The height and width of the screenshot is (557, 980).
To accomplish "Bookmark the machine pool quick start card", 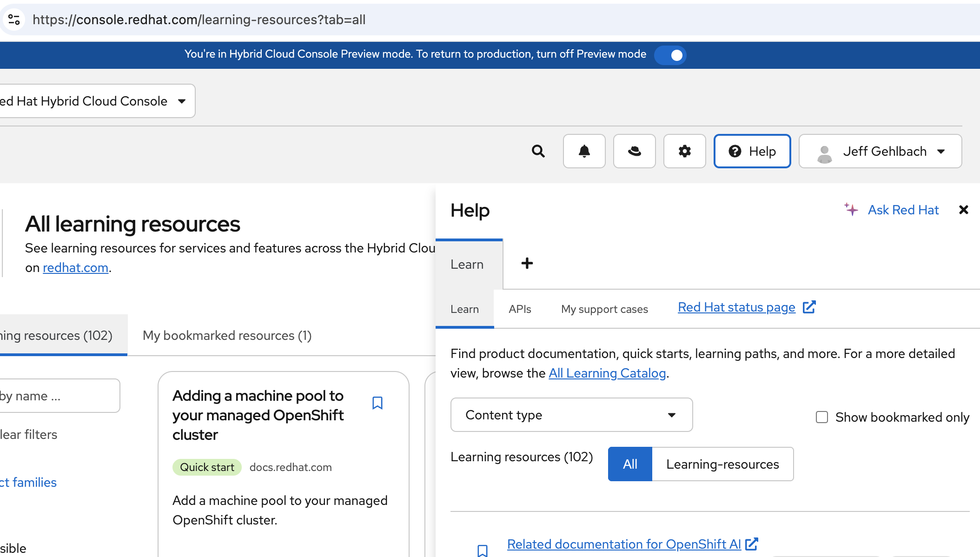I will (x=377, y=403).
